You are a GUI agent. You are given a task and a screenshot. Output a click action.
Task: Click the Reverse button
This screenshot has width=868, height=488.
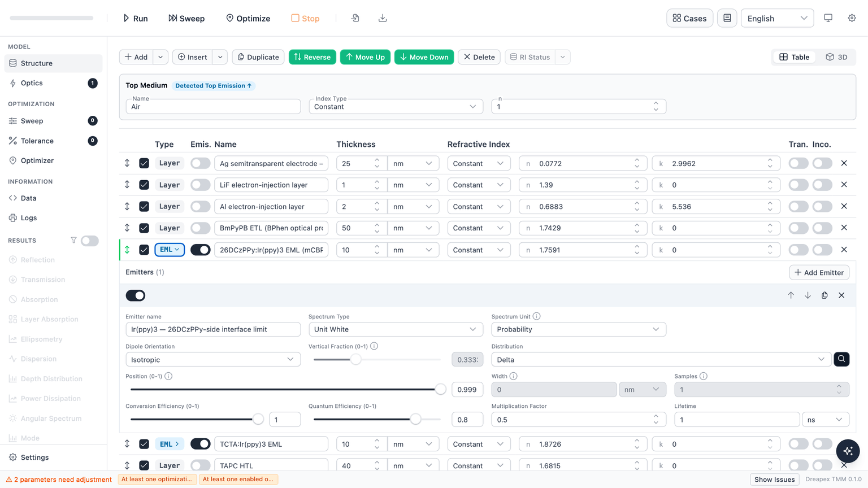(313, 57)
